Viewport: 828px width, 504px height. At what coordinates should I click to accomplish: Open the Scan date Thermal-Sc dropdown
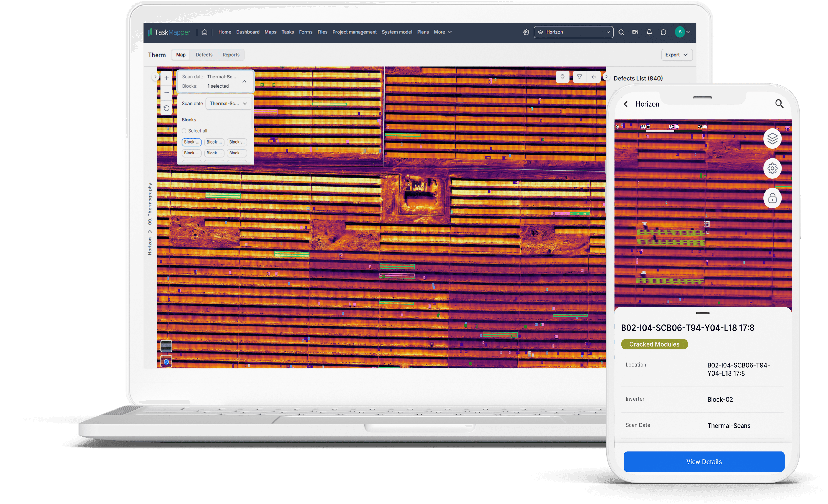(228, 104)
